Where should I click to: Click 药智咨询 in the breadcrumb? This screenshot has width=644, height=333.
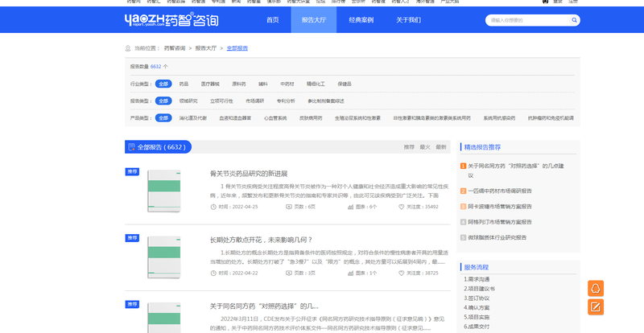pos(175,48)
